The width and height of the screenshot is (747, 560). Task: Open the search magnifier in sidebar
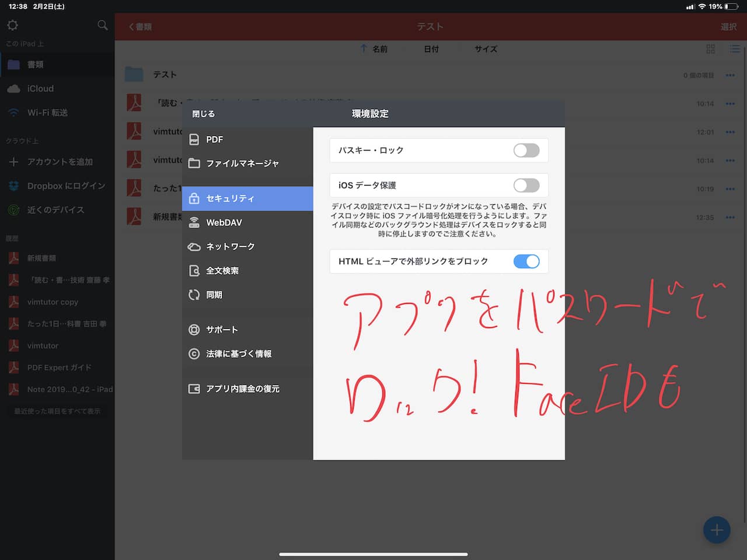tap(102, 25)
